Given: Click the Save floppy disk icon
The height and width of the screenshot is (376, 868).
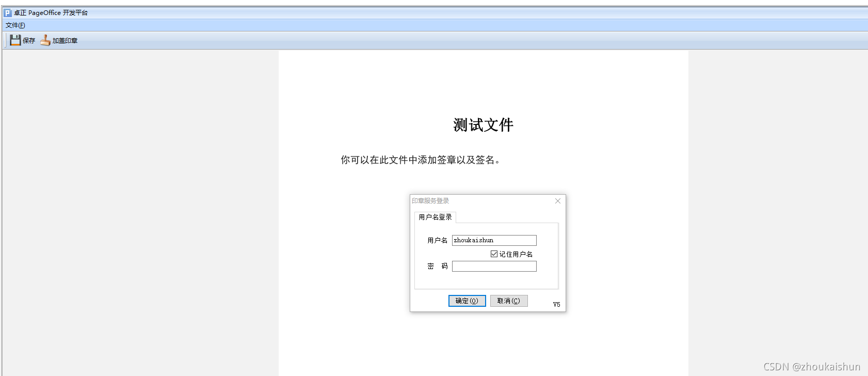Looking at the screenshot, I should (x=15, y=40).
